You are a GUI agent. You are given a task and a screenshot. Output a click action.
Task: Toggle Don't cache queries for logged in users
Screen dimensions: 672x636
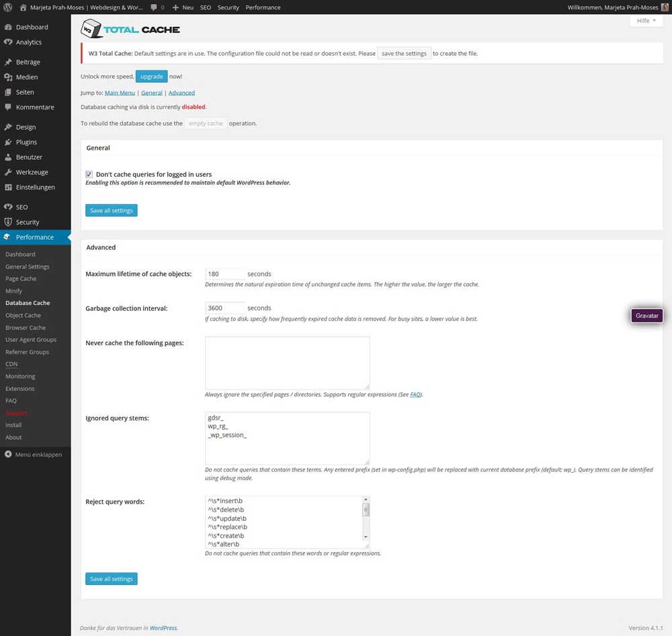coord(89,175)
